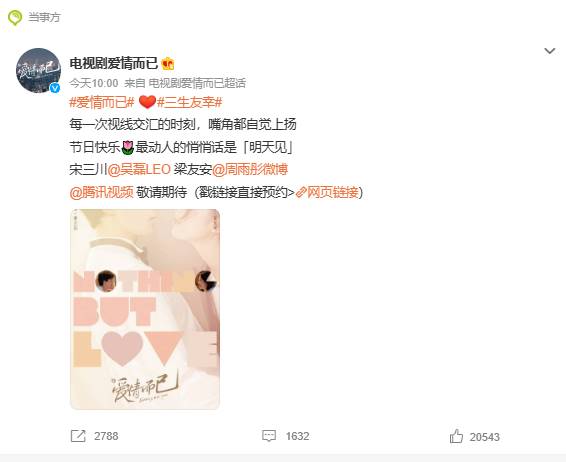Open the #爱情而已# hashtag topic

click(102, 103)
